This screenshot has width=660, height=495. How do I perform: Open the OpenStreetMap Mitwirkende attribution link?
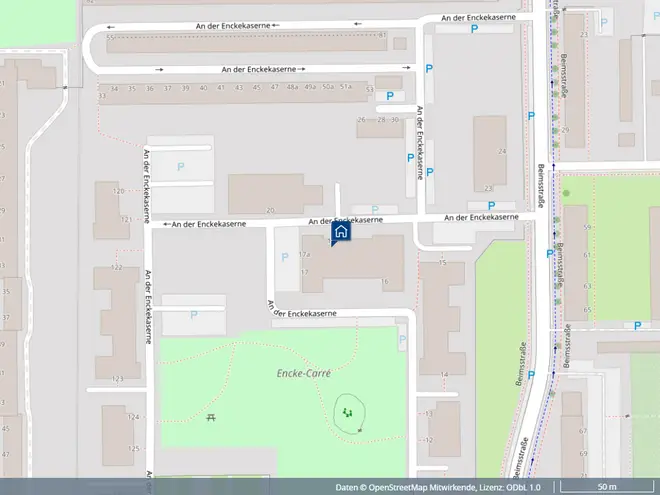click(x=421, y=487)
